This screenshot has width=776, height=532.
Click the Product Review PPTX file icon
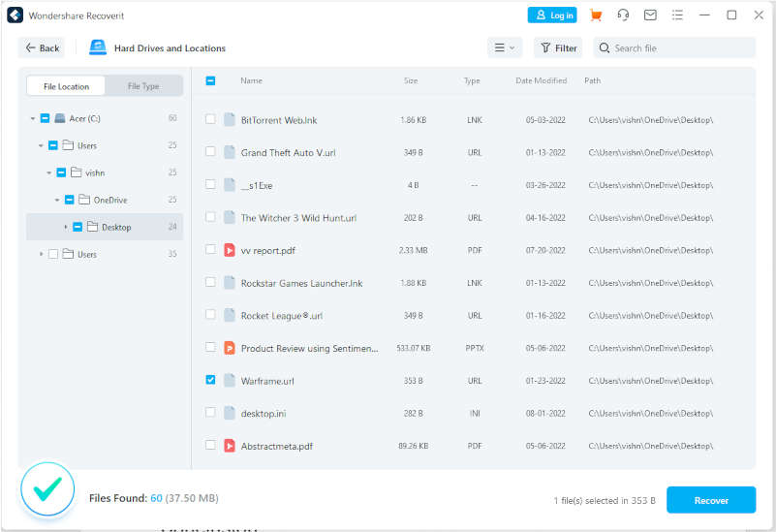pos(230,348)
